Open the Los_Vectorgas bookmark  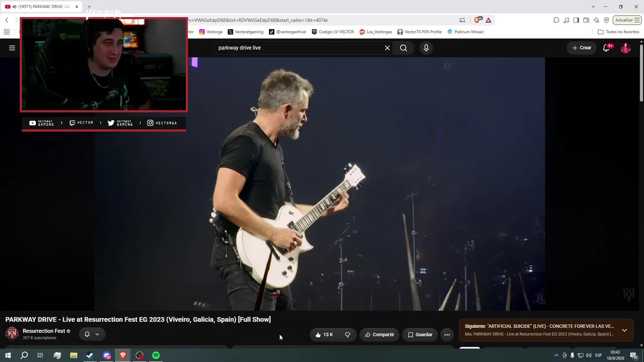pyautogui.click(x=376, y=32)
